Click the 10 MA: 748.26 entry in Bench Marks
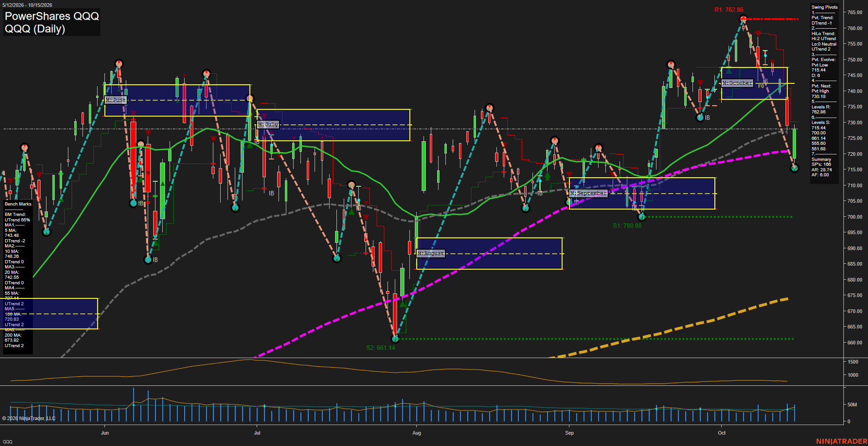868x446 pixels. point(13,254)
